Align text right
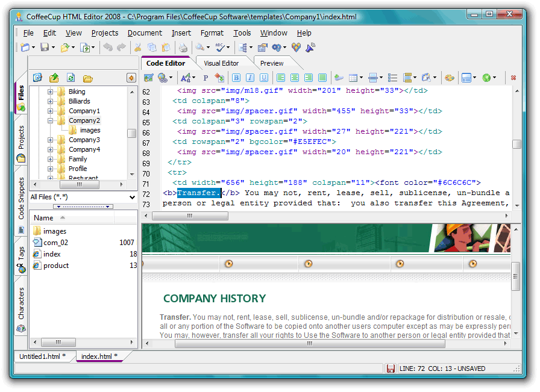Screen dimensions: 540x392 tap(309, 78)
